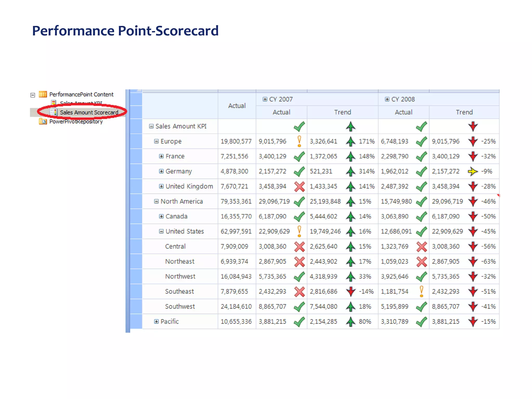
Task: Click United Kingdom CY 2007 red X indicator
Action: 300,187
